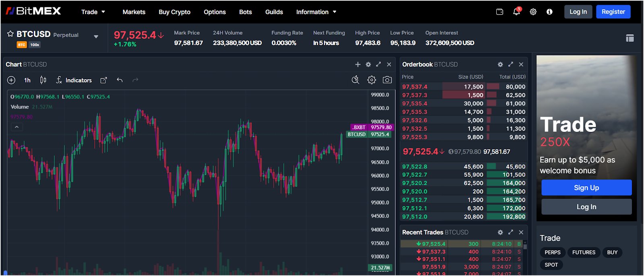Image resolution: width=644 pixels, height=276 pixels.
Task: Open Recent Trades settings gear
Action: (500, 232)
